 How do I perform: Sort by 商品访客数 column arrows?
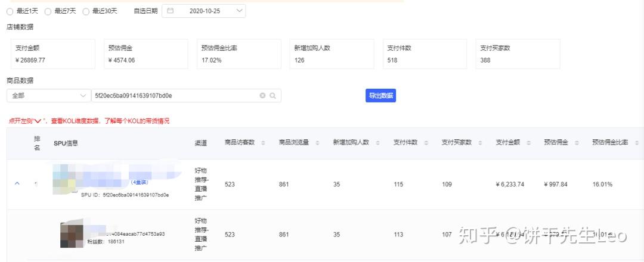263,143
